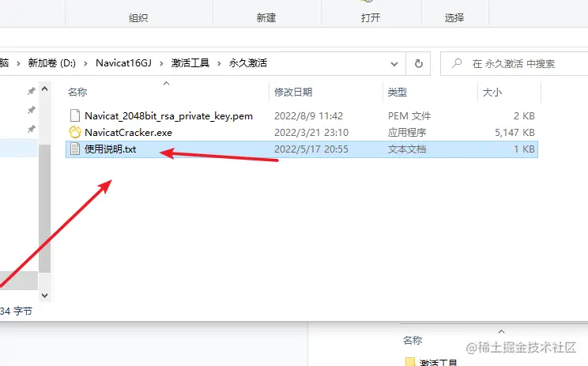Click the 5,147 KB size cell
The height and width of the screenshot is (366, 588).
click(x=514, y=132)
